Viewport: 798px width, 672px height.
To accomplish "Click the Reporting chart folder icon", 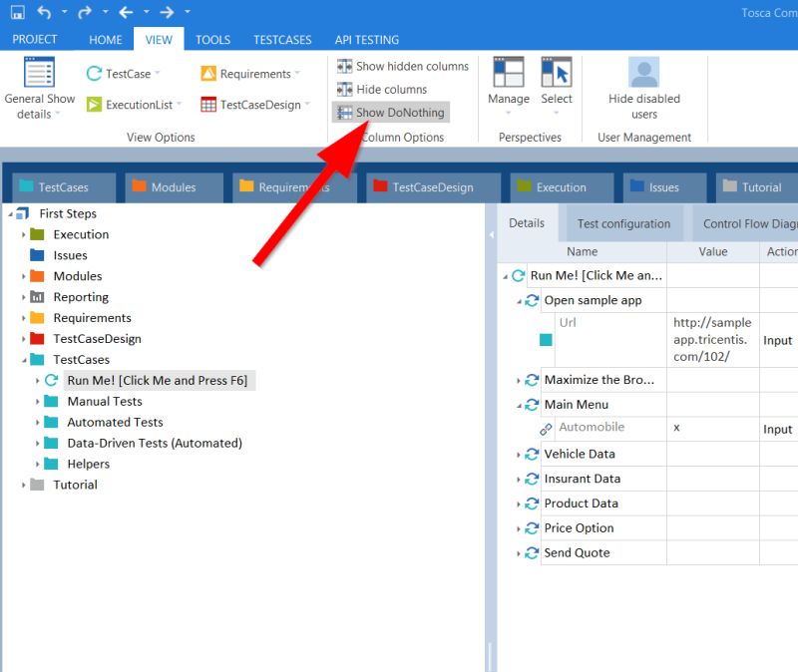I will 37,297.
